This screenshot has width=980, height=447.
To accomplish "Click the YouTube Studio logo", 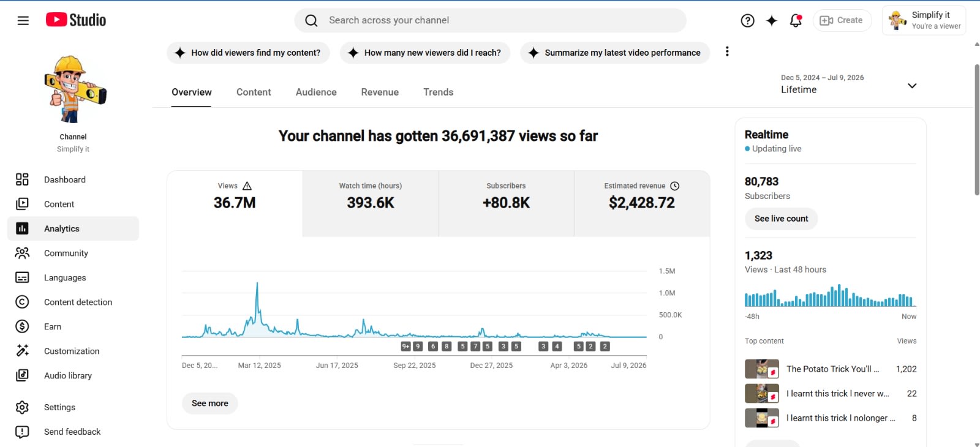I will point(76,20).
